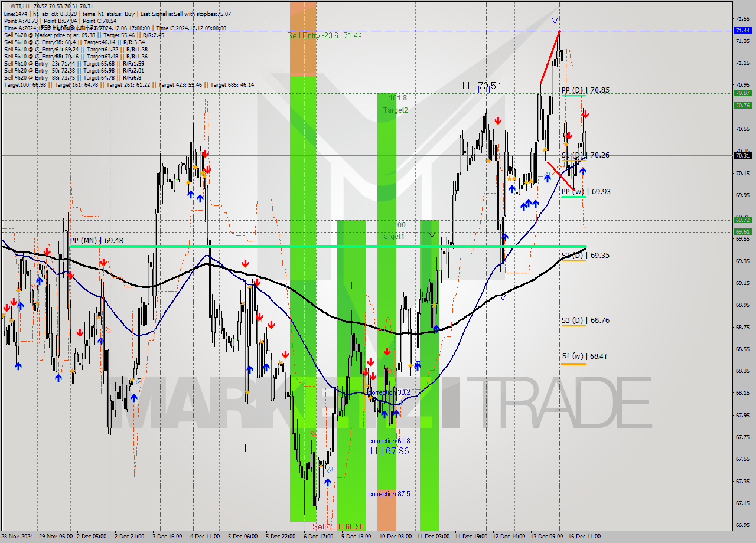This screenshot has height=543, width=756.
Task: Click the 66.95 price scale value
Action: click(x=743, y=525)
